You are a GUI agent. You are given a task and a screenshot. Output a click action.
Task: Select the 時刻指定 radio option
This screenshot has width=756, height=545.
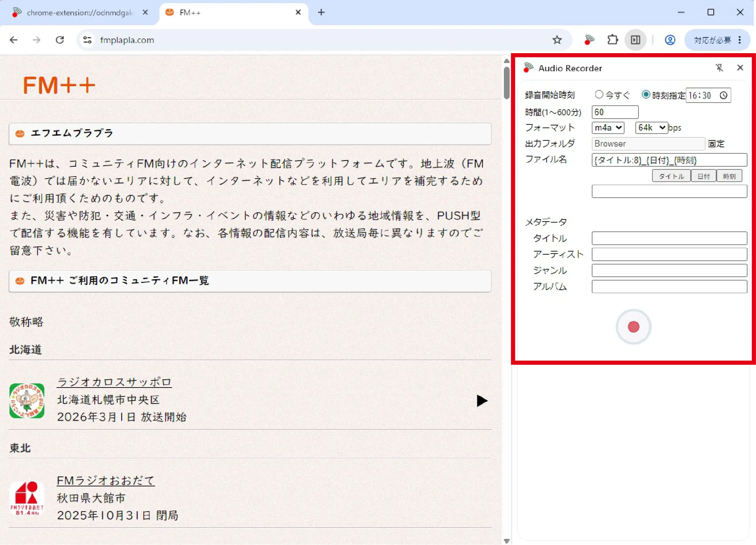(x=646, y=94)
